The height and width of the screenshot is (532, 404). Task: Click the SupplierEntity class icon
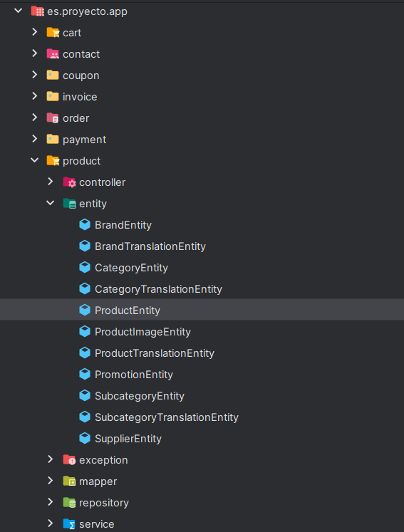[85, 439]
